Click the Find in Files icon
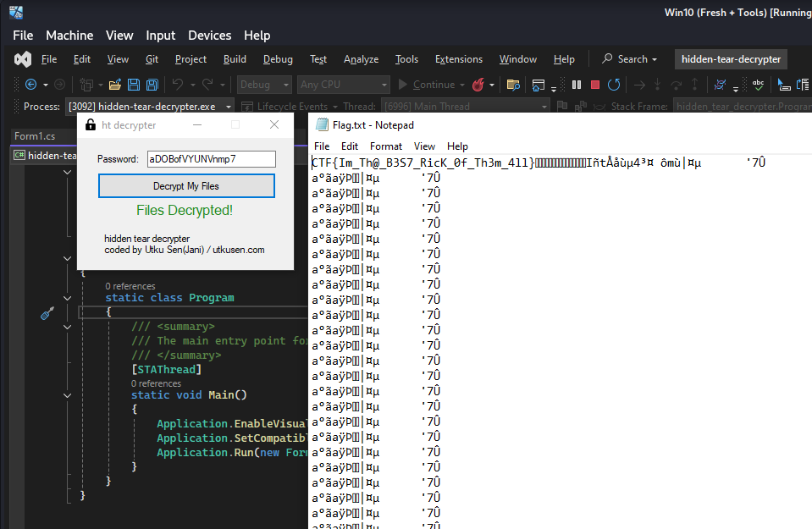812x529 pixels. click(x=512, y=85)
